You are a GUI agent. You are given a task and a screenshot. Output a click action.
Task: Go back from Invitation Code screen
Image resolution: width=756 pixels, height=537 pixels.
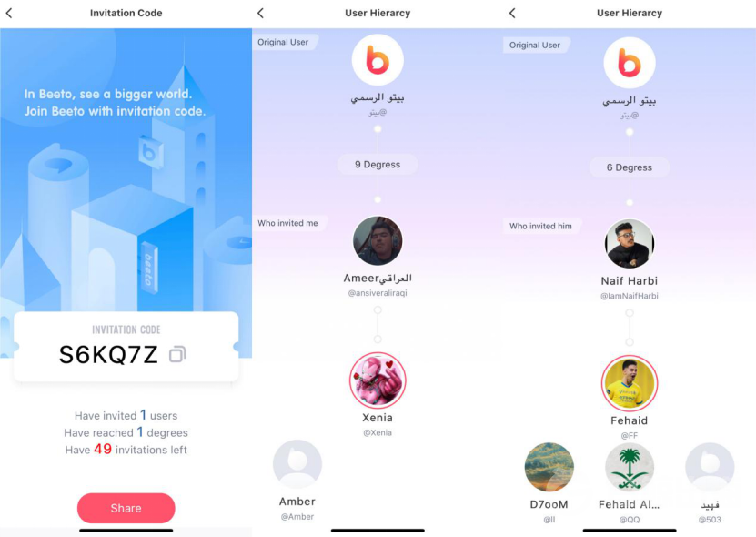click(x=9, y=13)
